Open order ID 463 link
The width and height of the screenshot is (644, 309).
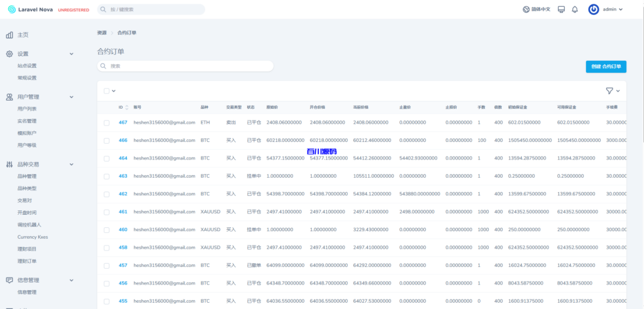(x=123, y=176)
